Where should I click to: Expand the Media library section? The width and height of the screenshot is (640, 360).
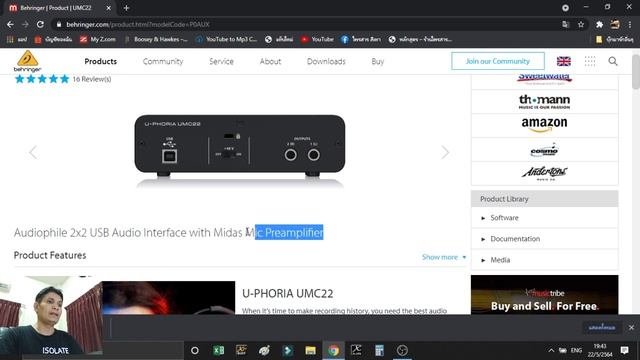(x=544, y=260)
